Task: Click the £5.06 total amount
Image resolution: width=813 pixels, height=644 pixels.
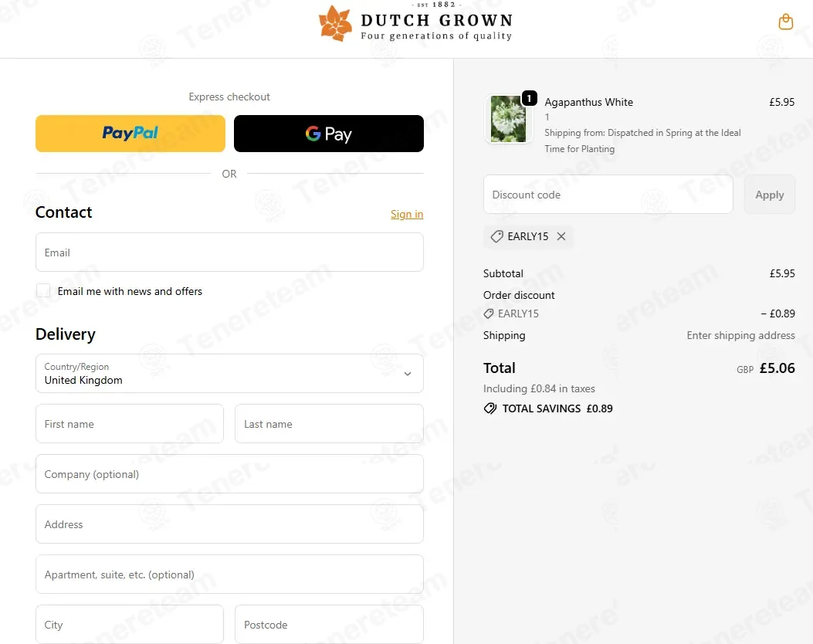Action: click(777, 368)
